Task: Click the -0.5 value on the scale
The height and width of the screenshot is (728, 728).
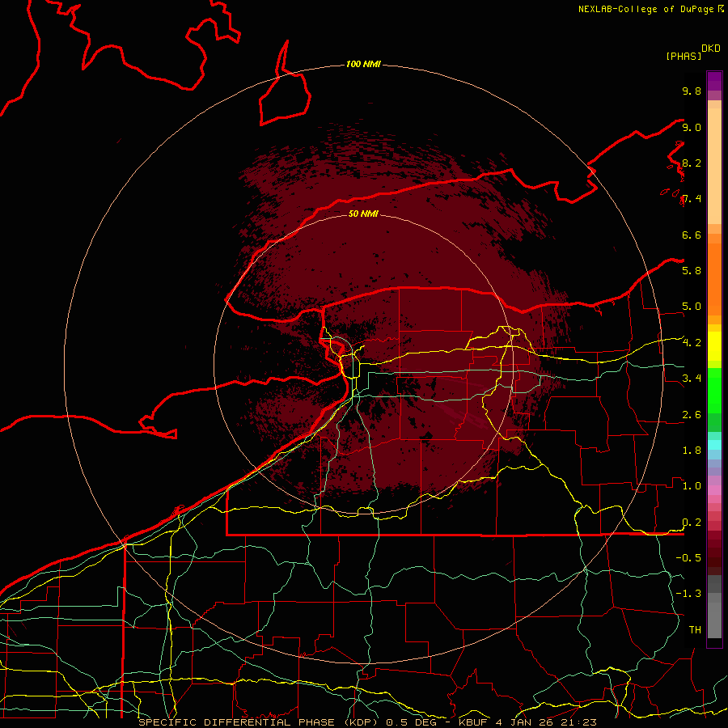Action: coord(688,558)
